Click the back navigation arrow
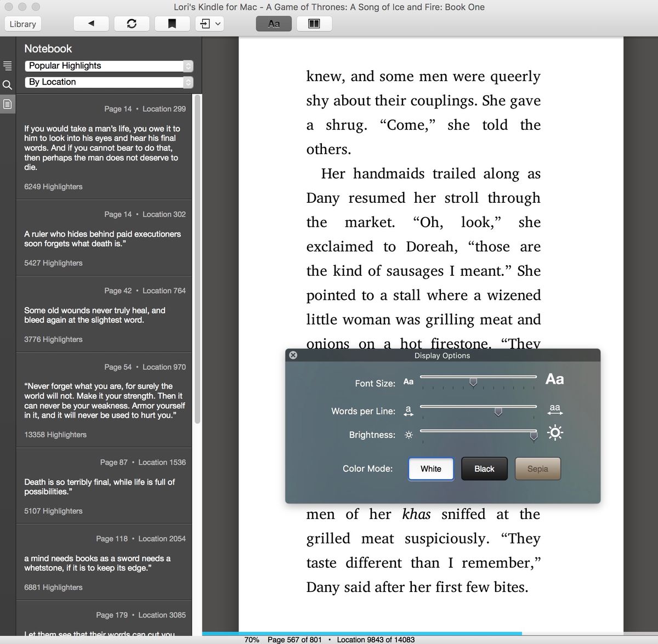 pos(91,24)
